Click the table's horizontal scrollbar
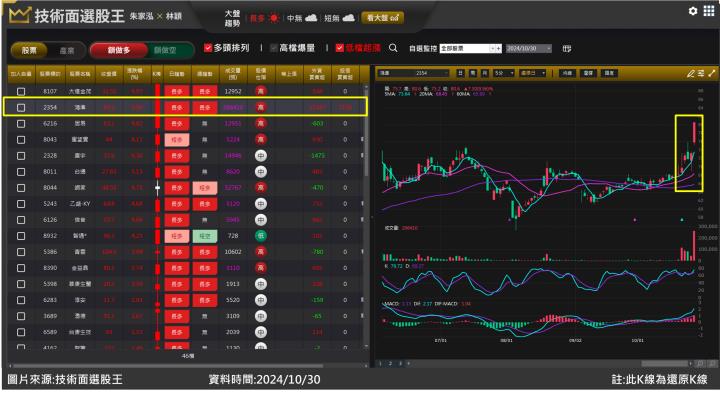 168,366
